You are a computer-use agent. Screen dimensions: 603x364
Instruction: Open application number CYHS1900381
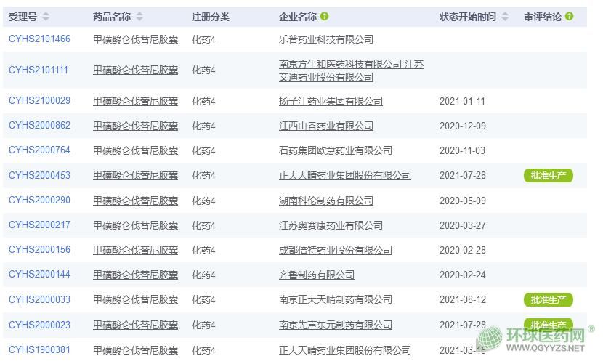point(39,349)
